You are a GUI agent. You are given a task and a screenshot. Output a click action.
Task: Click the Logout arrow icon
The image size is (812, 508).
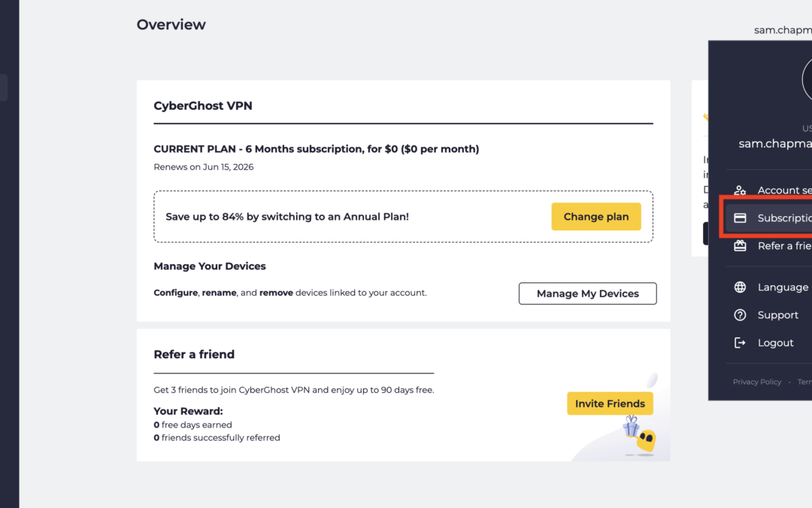(740, 343)
